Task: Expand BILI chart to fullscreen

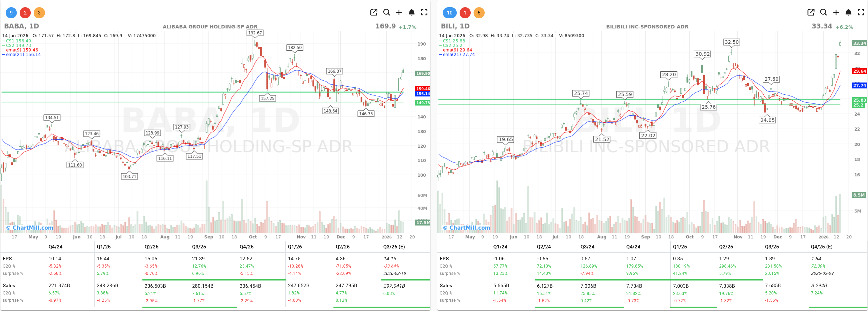Action: pyautogui.click(x=861, y=12)
